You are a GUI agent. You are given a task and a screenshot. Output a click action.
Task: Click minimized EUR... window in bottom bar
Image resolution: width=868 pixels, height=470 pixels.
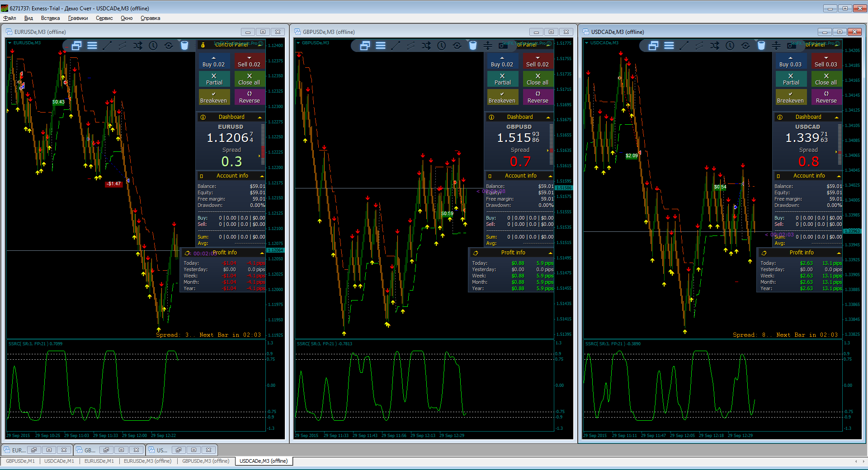coord(19,450)
